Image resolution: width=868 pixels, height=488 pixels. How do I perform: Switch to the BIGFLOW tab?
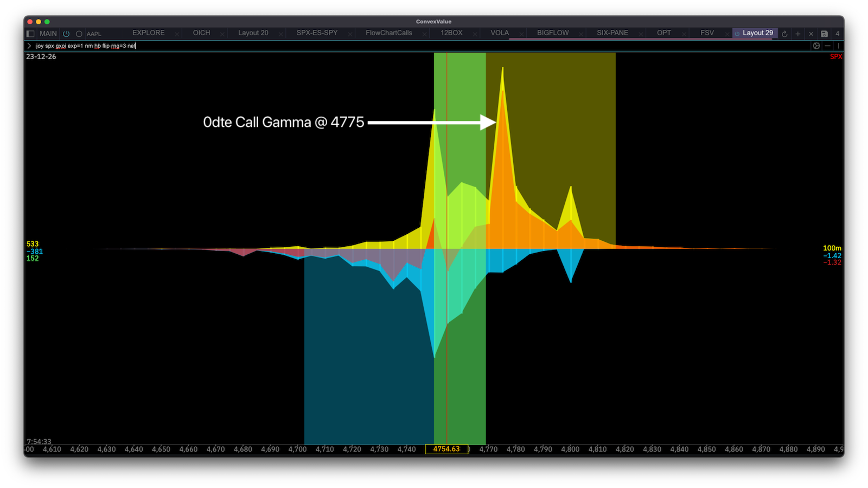click(553, 33)
